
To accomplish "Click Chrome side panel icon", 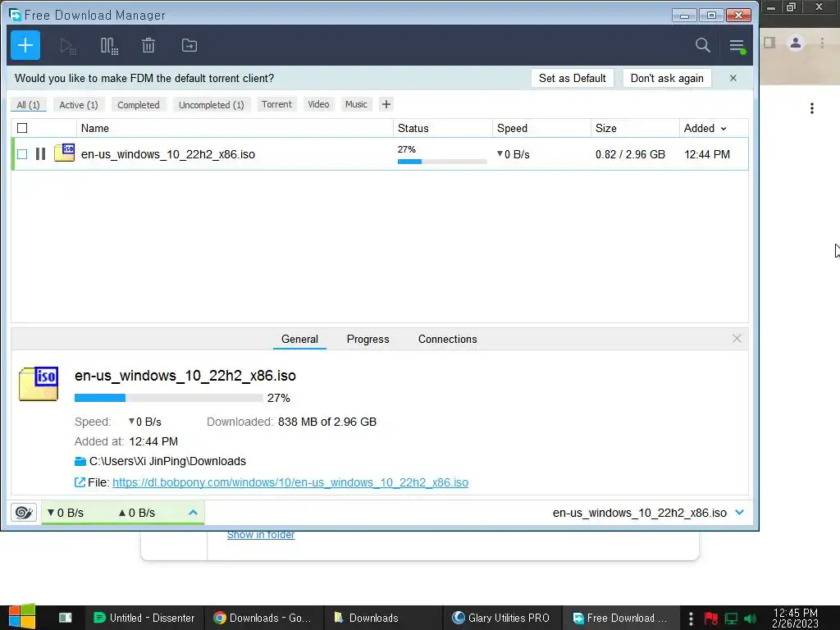I will tap(769, 43).
